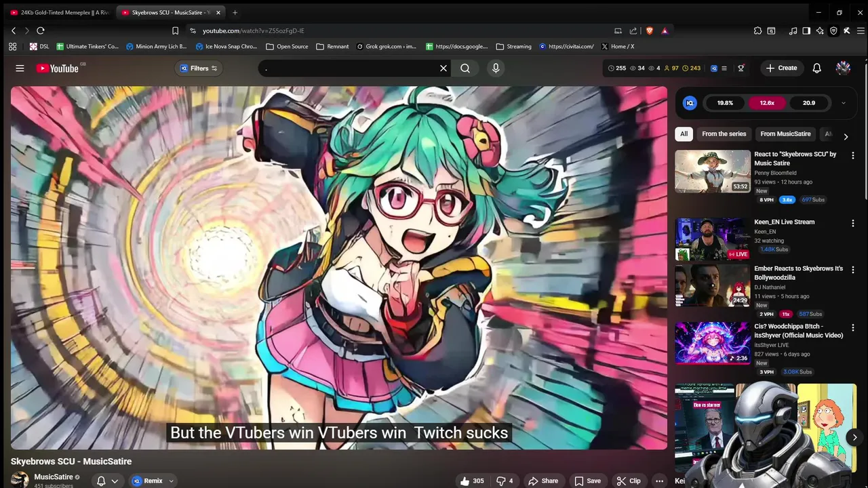This screenshot has height=488, width=868.
Task: Reload the current page
Action: (x=41, y=30)
